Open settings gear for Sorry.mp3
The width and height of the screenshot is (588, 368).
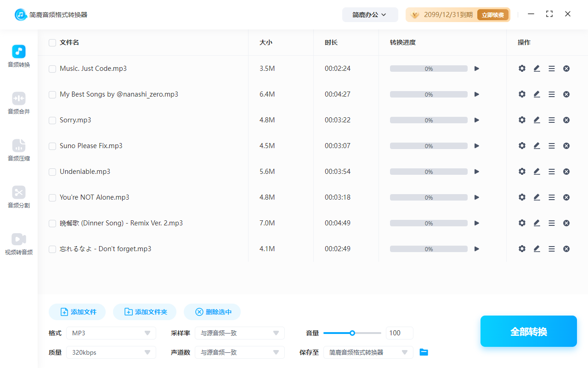pos(522,120)
